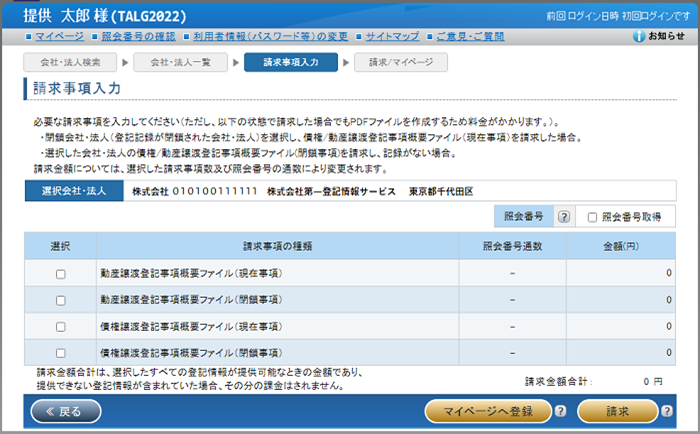Click 株式会社第一登記情報サービス company name
Viewport: 700px width, 434px height.
pos(331,192)
